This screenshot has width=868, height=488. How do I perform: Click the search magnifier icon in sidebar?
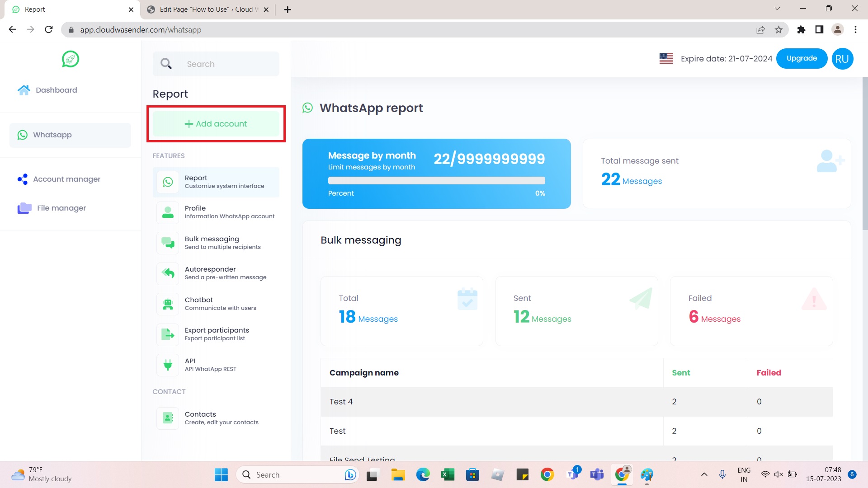click(166, 64)
